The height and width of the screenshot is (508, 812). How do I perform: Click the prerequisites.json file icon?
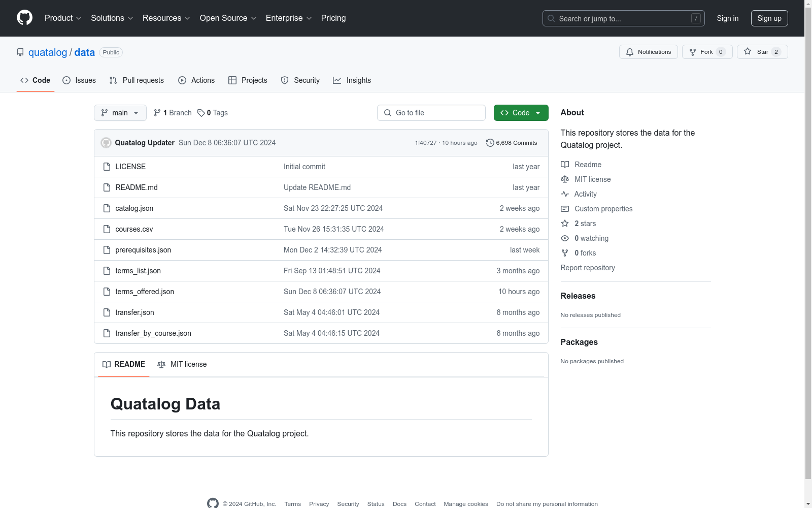[107, 250]
